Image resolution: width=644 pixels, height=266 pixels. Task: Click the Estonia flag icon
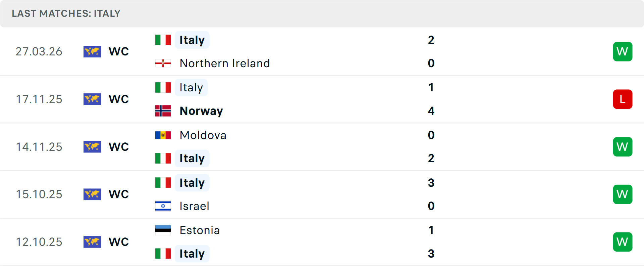click(163, 230)
